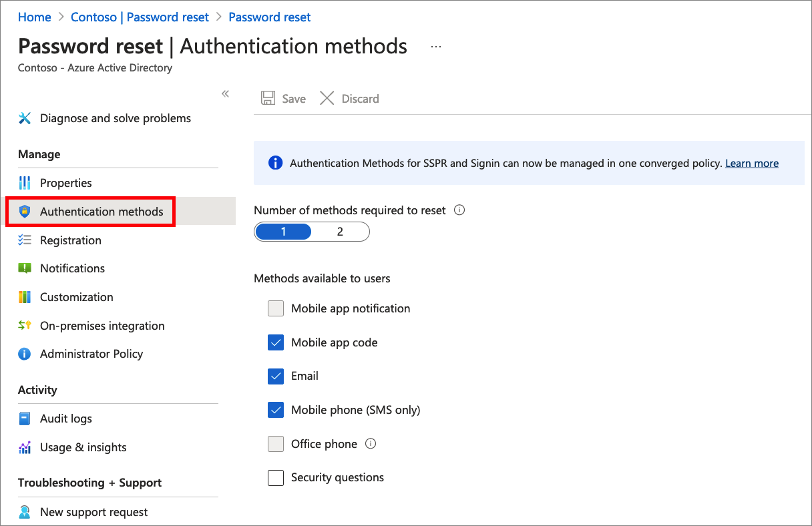The height and width of the screenshot is (526, 812).
Task: Open the more options ellipsis menu
Action: 436,47
